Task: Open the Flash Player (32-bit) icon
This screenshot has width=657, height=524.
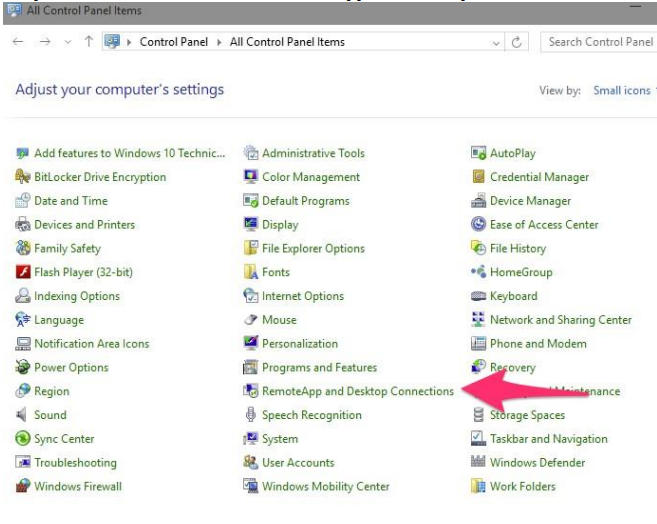Action: coord(23,272)
